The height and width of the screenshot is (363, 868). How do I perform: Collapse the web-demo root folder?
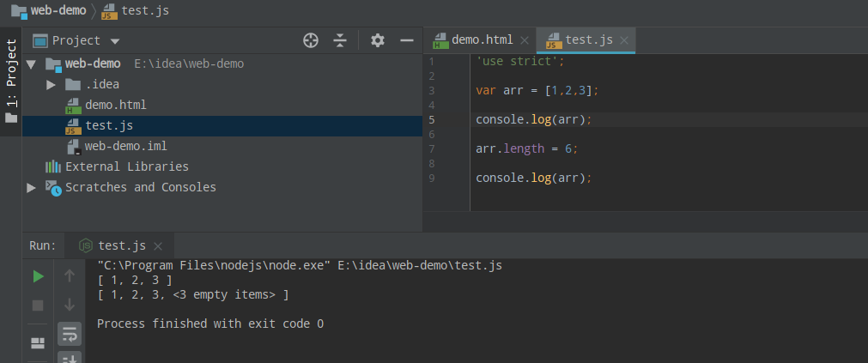31,64
